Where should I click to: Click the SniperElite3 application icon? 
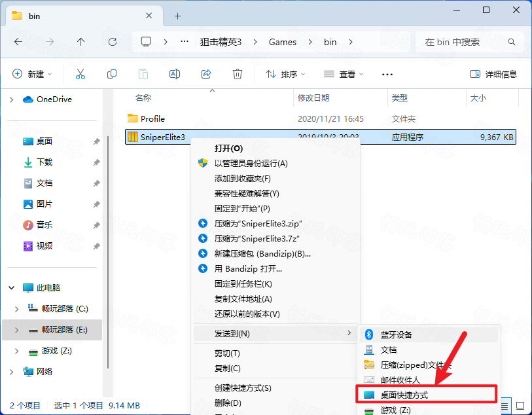click(x=132, y=137)
